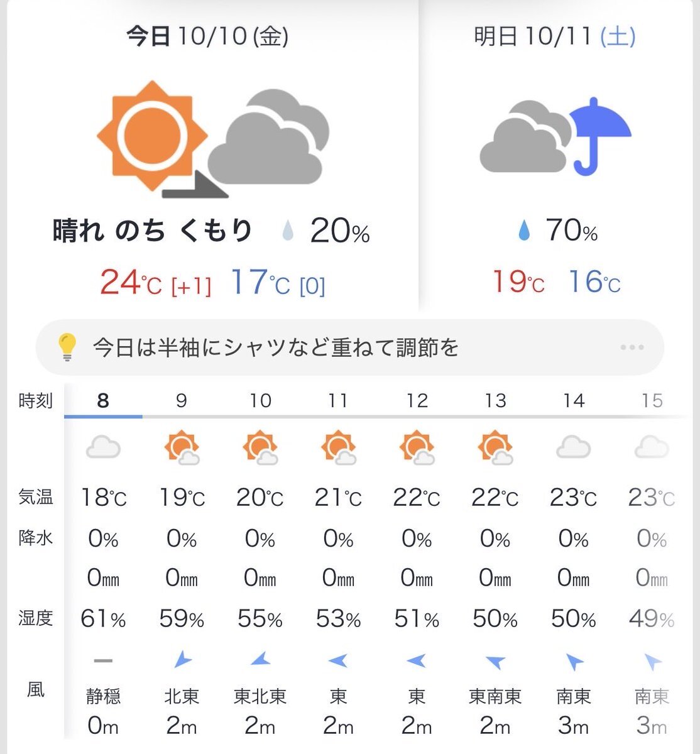
Task: Select the 8 o'clock hour tab
Action: click(103, 400)
